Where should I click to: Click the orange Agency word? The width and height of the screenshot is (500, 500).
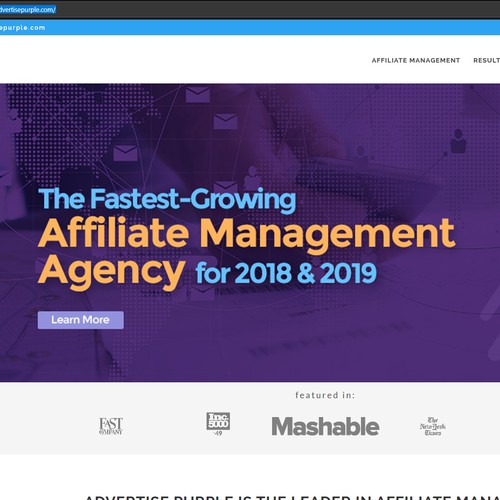tap(112, 271)
